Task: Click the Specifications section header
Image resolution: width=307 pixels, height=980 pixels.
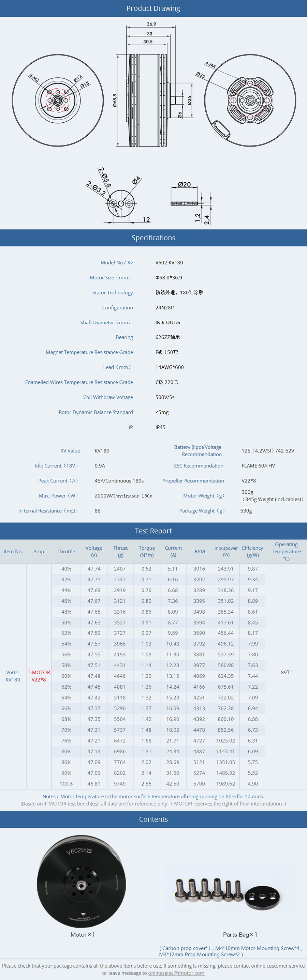Action: click(x=153, y=238)
